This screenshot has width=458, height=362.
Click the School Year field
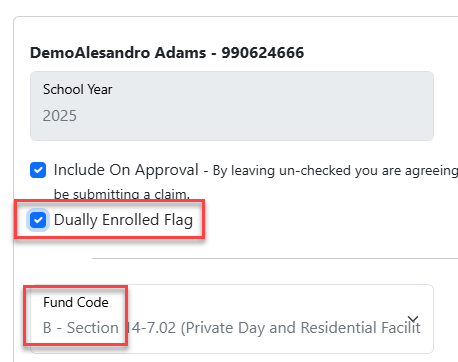point(232,106)
